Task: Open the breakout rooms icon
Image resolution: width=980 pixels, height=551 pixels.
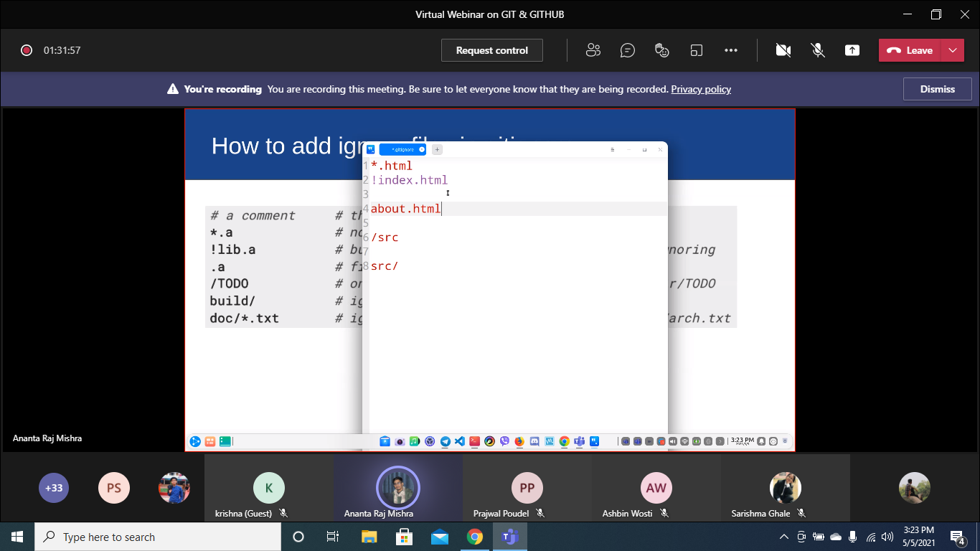Action: [697, 50]
